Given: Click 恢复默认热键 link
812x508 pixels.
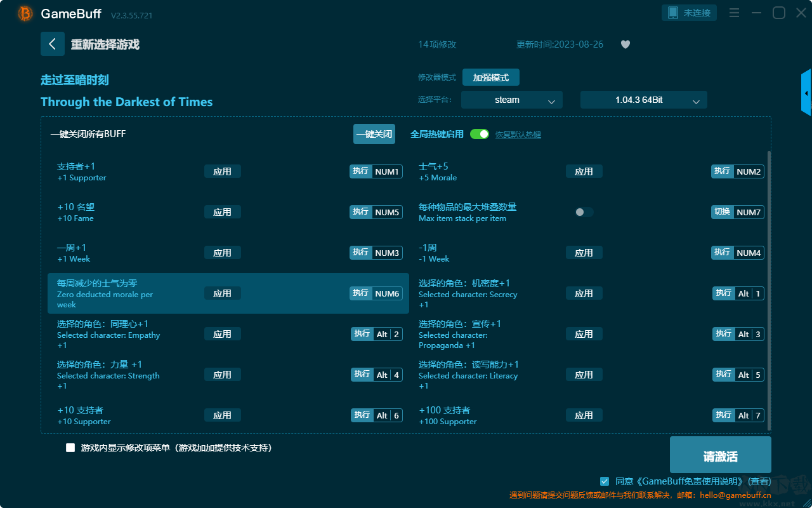Looking at the screenshot, I should pyautogui.click(x=518, y=135).
